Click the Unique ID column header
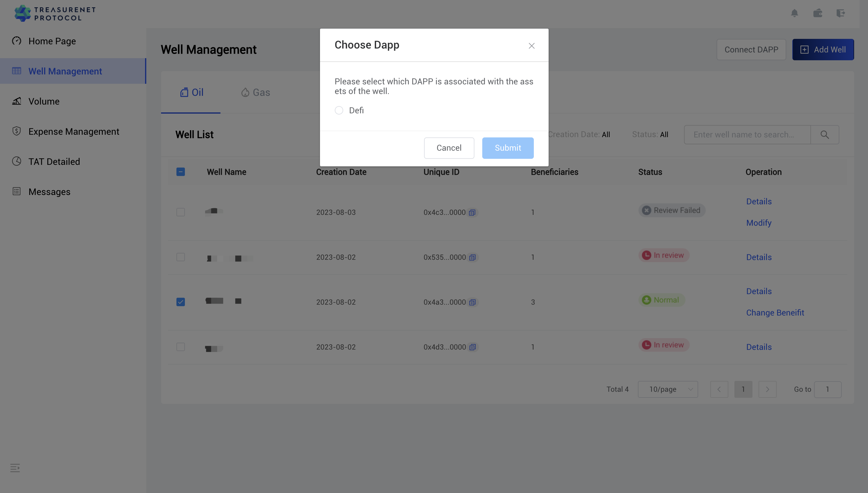This screenshot has height=493, width=868. (441, 172)
